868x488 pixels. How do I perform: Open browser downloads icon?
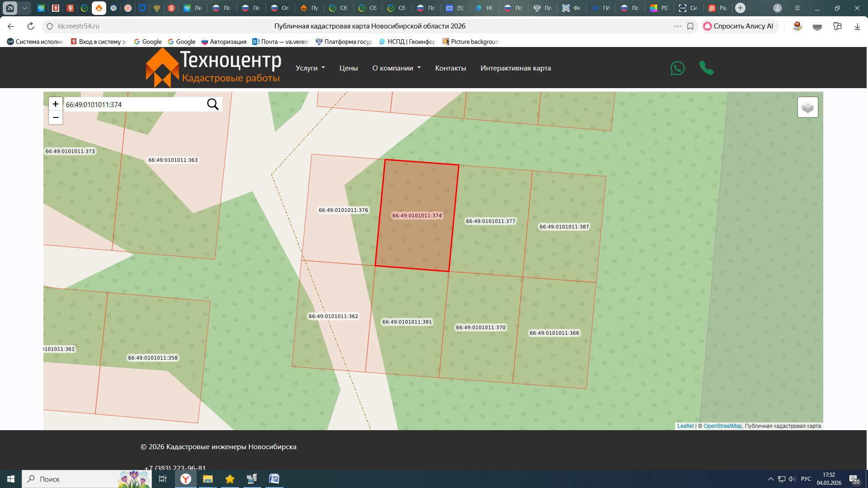857,26
